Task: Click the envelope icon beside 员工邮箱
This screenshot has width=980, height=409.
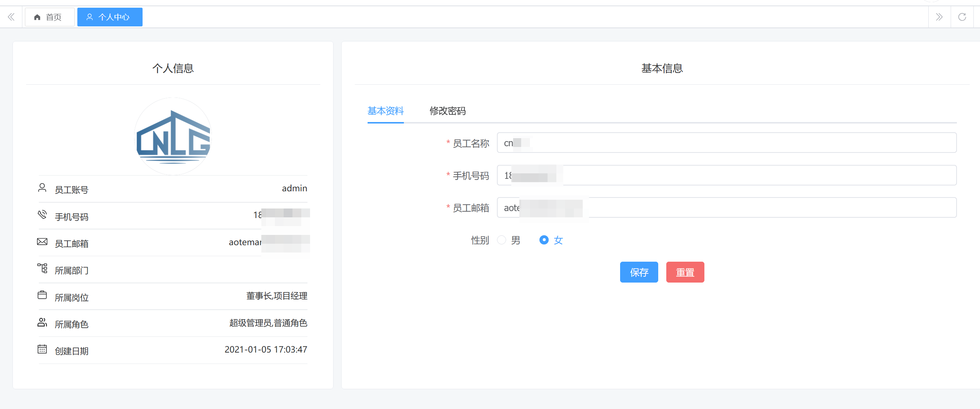Action: (42, 242)
